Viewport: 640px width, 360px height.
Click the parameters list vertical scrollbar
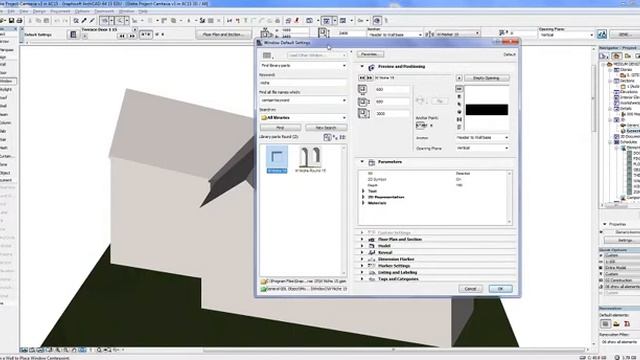(x=509, y=198)
